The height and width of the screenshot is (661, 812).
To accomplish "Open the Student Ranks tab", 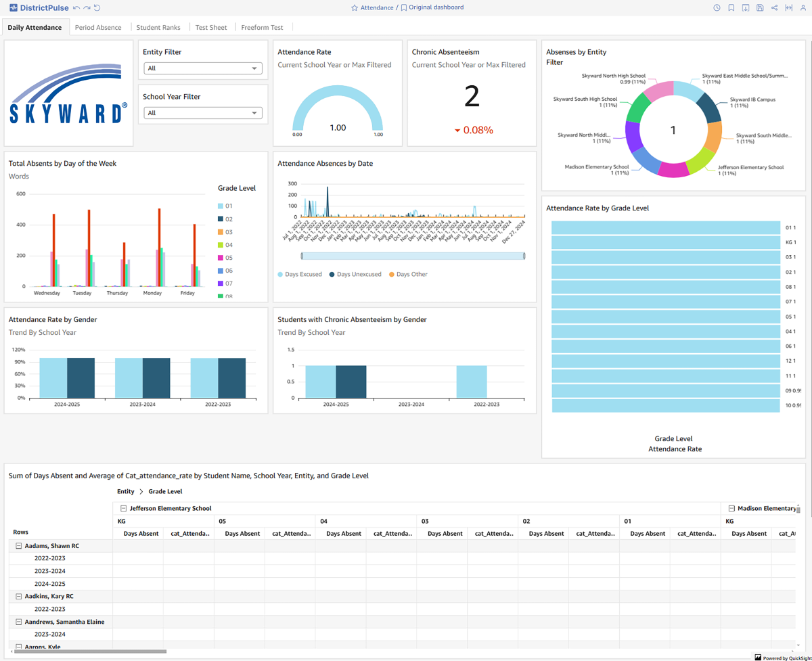I will [x=158, y=28].
